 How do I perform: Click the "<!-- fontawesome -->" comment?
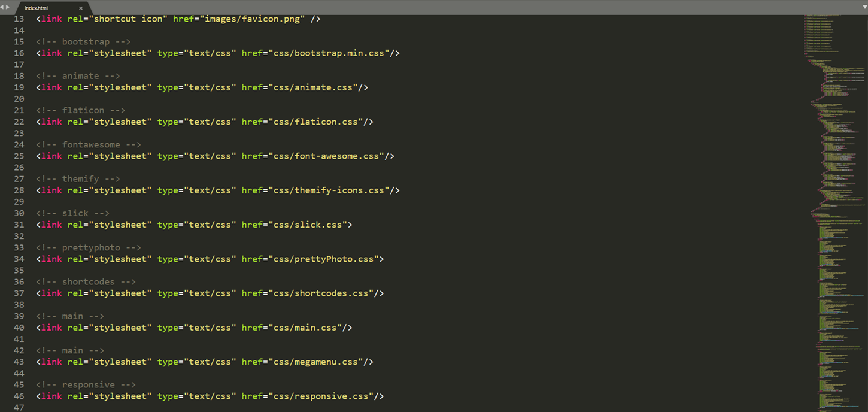click(x=89, y=144)
